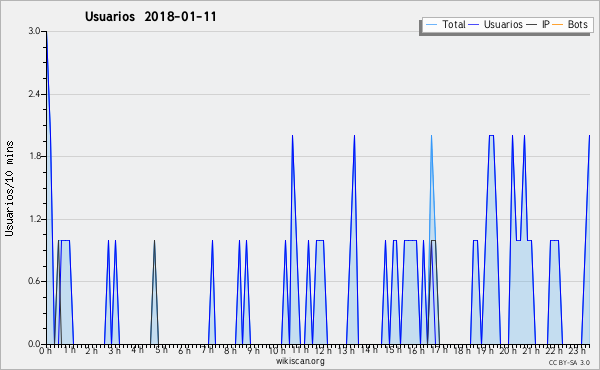The image size is (600, 370).
Task: Click the '19 h' x-axis label
Action: coord(485,351)
